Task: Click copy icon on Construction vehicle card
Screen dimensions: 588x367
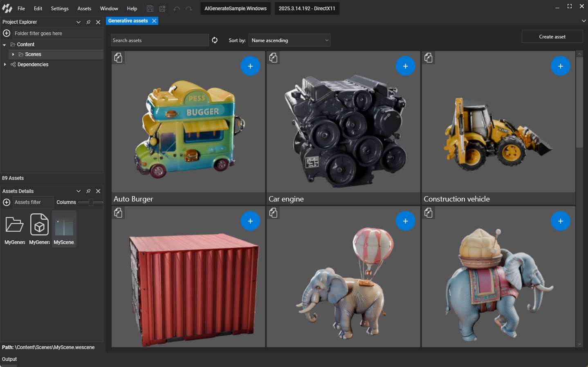Action: 429,58
